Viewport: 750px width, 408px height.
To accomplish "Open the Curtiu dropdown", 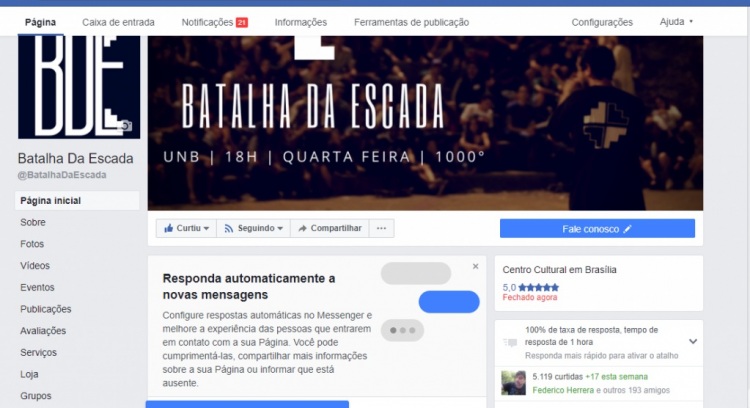I will [186, 228].
